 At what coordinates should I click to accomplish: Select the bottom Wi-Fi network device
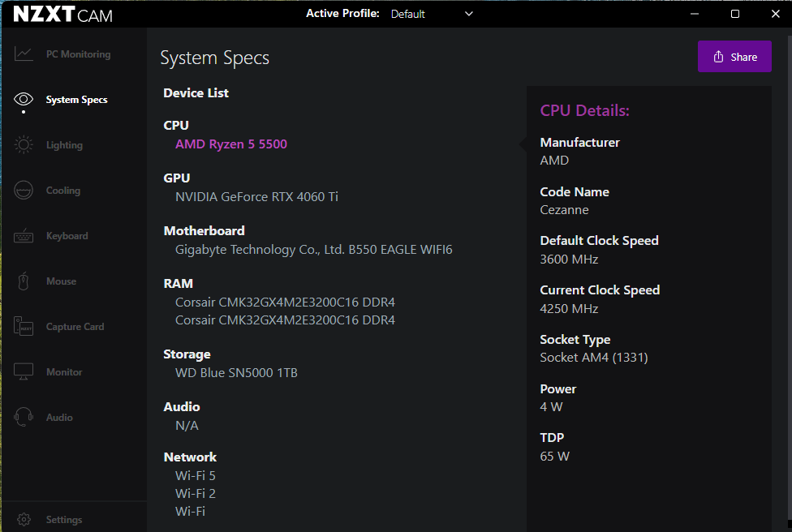(190, 511)
